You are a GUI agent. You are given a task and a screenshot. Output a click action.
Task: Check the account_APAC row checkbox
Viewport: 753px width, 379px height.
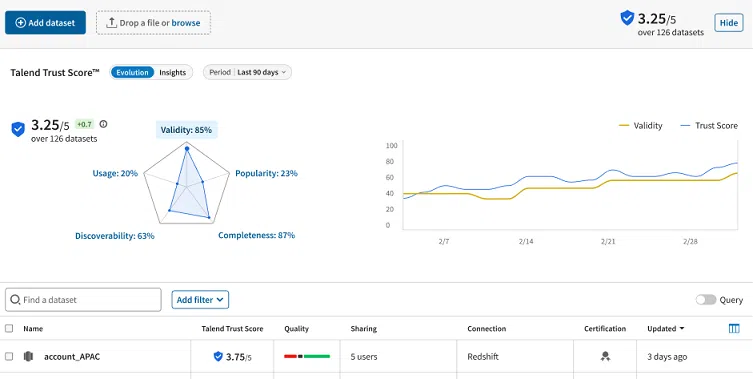point(9,356)
